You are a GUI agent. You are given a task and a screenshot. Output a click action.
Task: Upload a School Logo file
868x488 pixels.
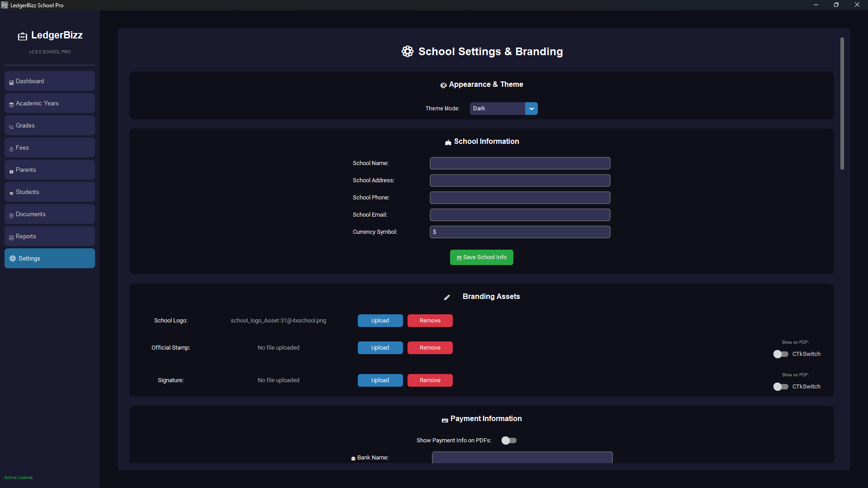point(380,321)
